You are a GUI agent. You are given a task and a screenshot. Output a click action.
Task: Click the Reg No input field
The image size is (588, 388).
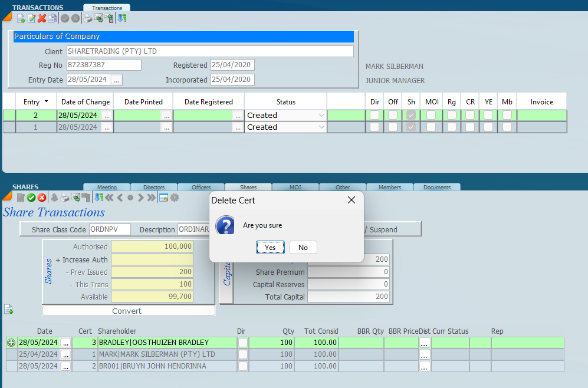pos(104,65)
